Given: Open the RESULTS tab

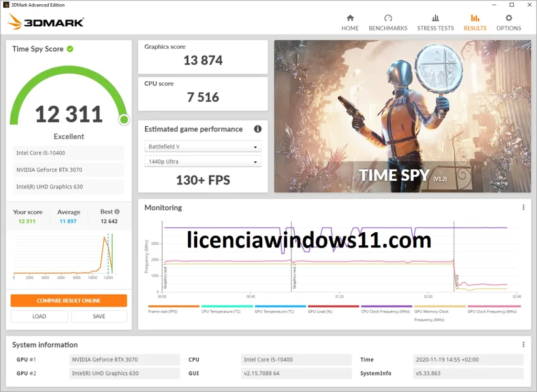Looking at the screenshot, I should point(475,23).
